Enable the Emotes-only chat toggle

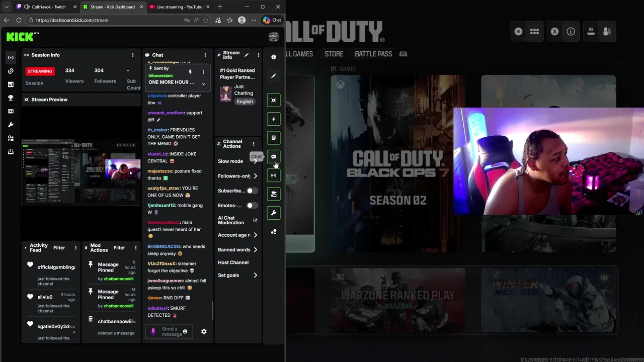[x=252, y=205]
